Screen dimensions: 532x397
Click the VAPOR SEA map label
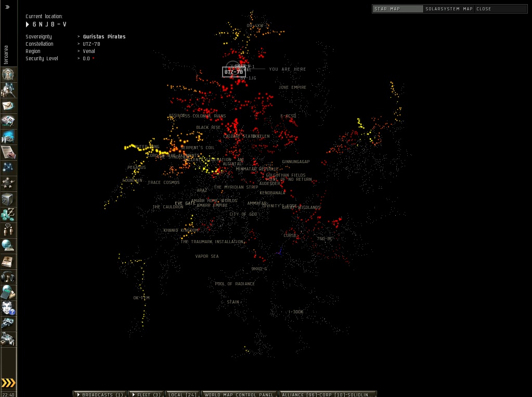pyautogui.click(x=207, y=256)
